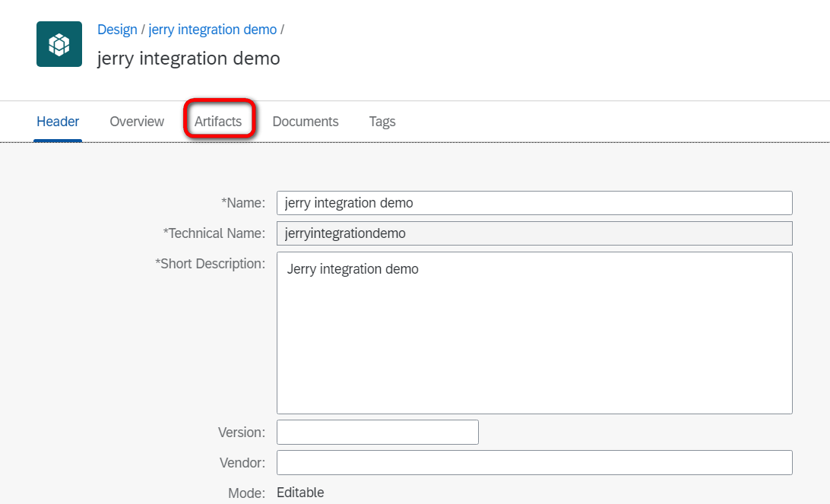Click the Technical Name read-only field
This screenshot has height=504, width=830.
[534, 233]
